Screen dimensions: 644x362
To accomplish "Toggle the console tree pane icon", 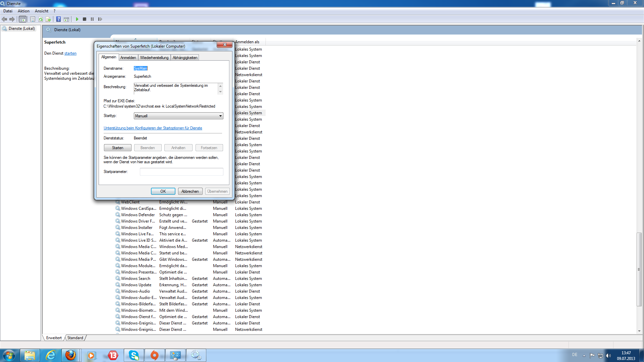I will tap(22, 19).
